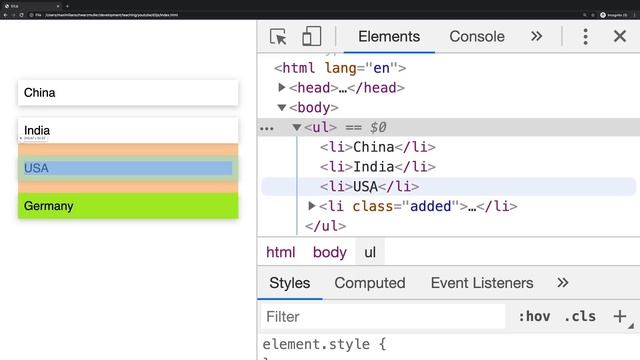Open a new browser tab with plus
This screenshot has height=360, width=640.
67,6
